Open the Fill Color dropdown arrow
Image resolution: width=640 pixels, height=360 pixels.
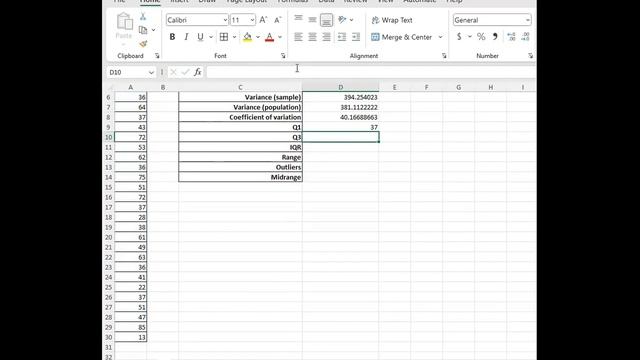[x=258, y=37]
